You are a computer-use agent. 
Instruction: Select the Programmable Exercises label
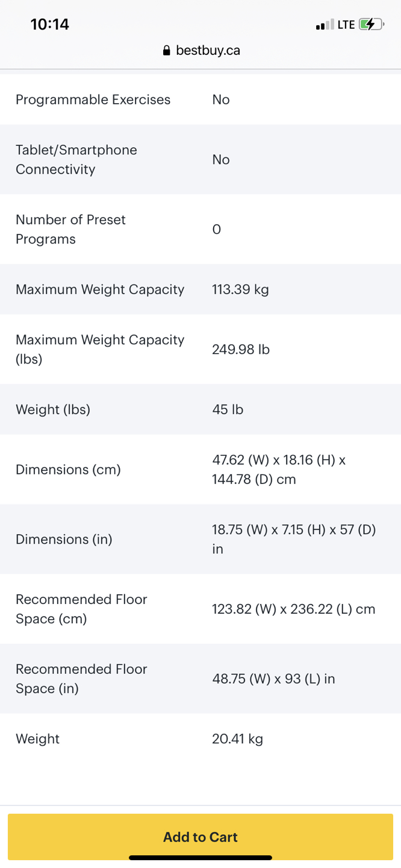[x=93, y=99]
